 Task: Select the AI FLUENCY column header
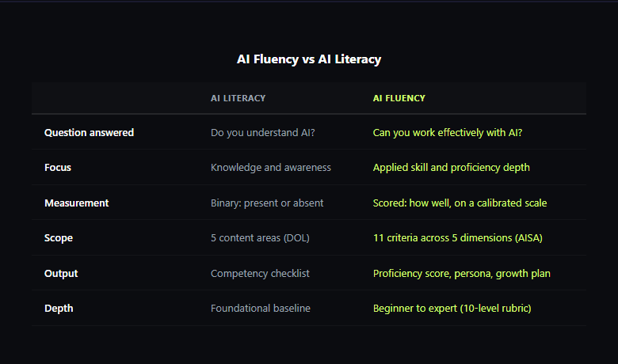399,98
